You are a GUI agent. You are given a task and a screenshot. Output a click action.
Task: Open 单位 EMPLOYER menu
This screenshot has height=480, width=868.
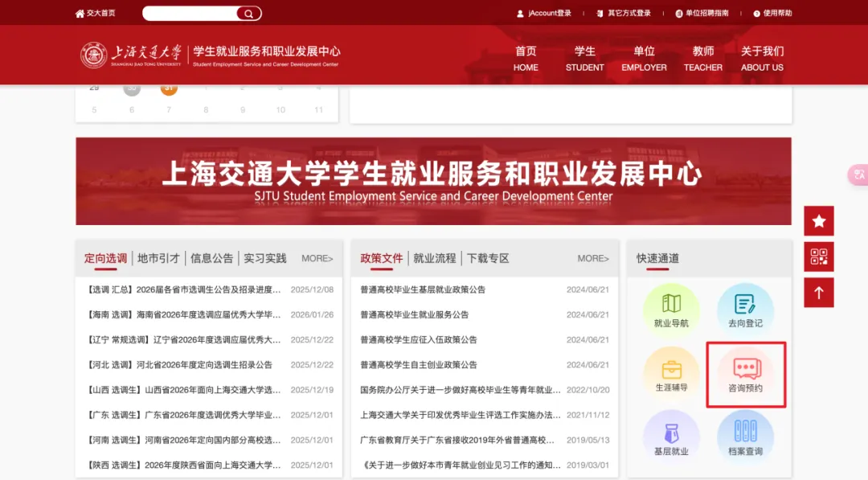point(644,59)
